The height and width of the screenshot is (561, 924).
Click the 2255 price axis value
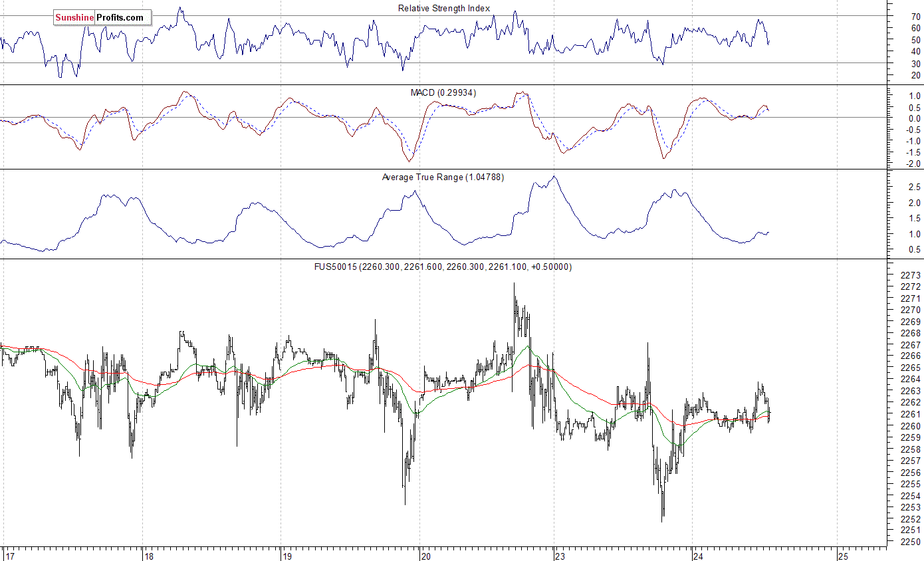910,485
